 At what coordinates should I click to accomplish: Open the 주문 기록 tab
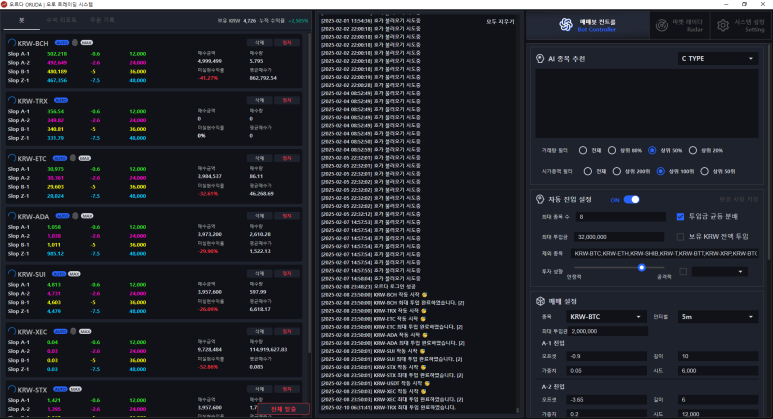click(x=102, y=20)
